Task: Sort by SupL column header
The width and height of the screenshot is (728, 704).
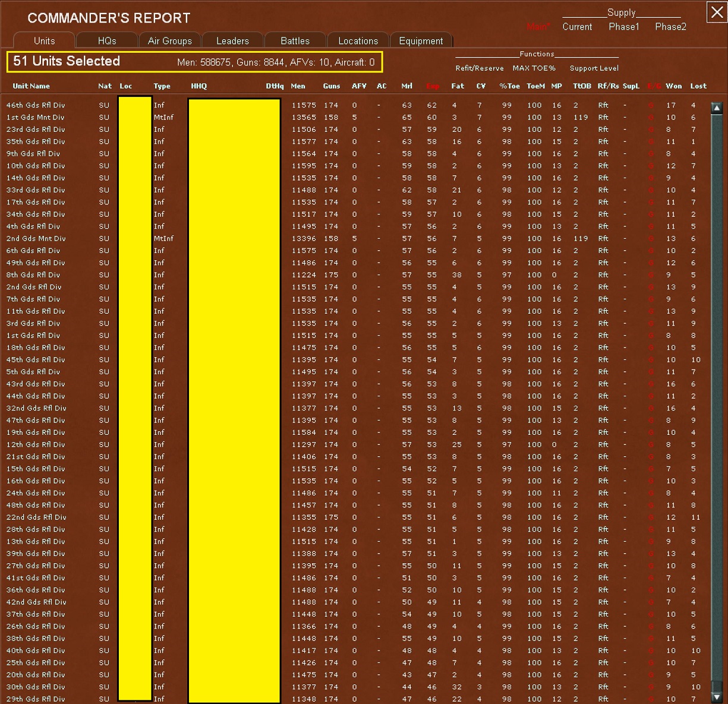Action: coord(631,86)
